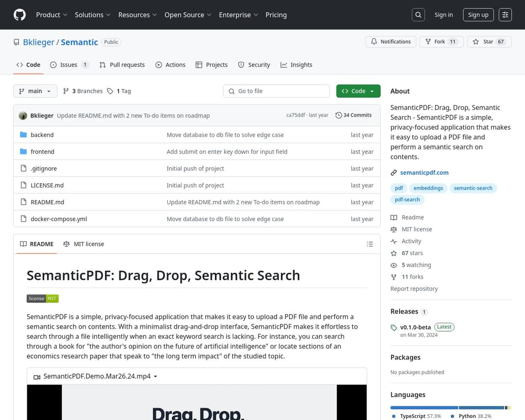Switch to the Pull requests tab
This screenshot has height=420, width=525.
(122, 65)
